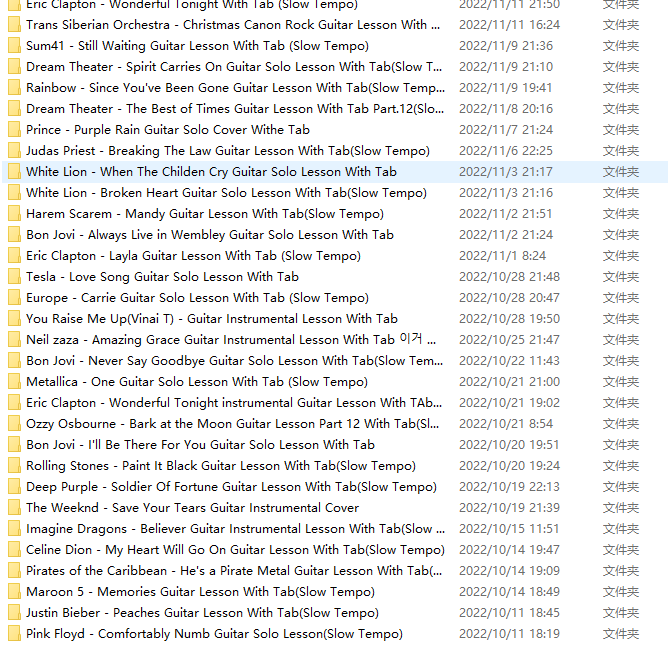Select Harem Scarem Mandy Guitar Lesson name
Image resolution: width=668 pixels, height=646 pixels.
tap(205, 213)
